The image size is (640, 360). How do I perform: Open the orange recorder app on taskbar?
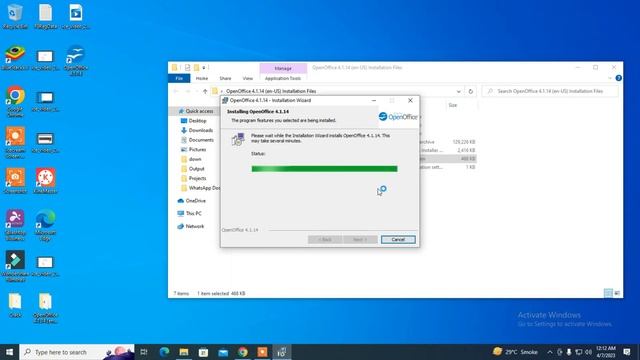pos(262,352)
